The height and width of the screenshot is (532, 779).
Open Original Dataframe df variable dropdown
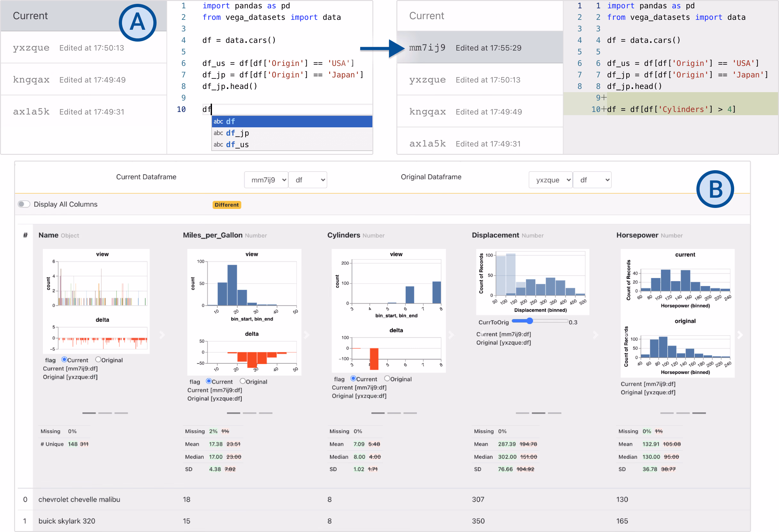pyautogui.click(x=592, y=180)
